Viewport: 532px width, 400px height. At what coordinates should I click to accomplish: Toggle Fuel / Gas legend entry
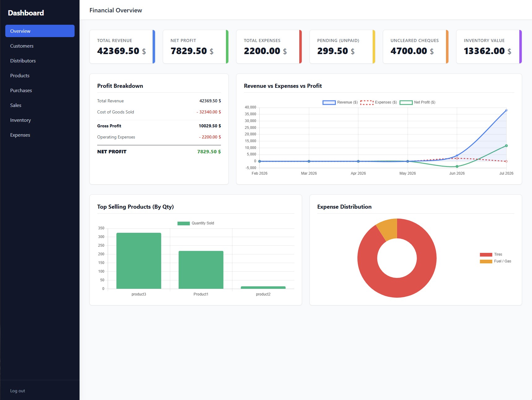click(495, 261)
